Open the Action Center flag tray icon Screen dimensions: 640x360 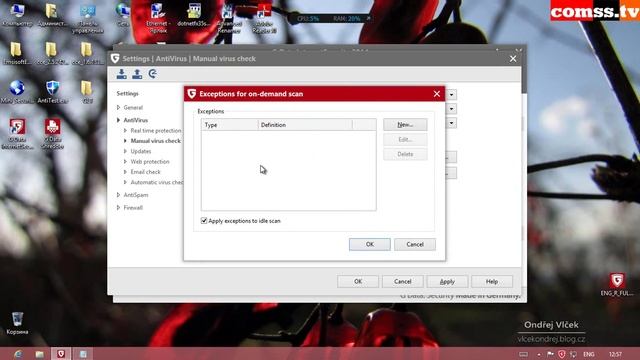click(x=550, y=354)
